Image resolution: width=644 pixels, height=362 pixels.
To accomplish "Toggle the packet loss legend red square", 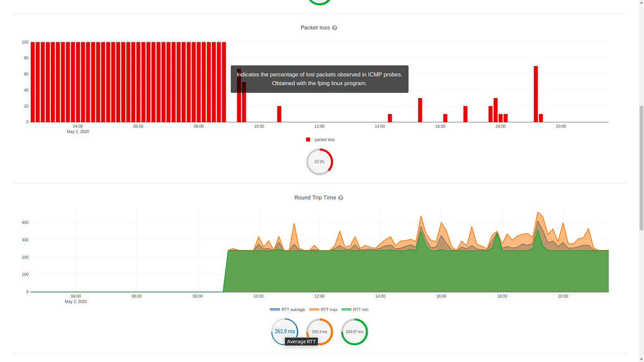I will pyautogui.click(x=308, y=139).
